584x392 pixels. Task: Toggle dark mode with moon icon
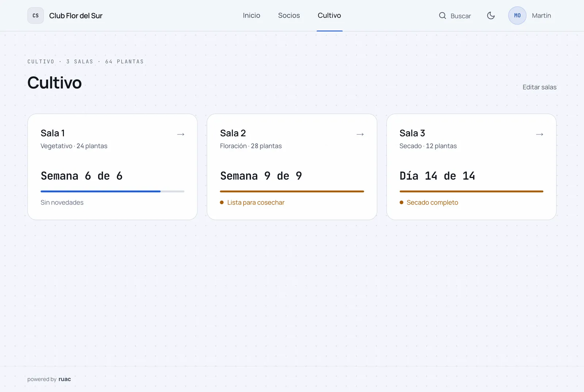click(x=491, y=16)
